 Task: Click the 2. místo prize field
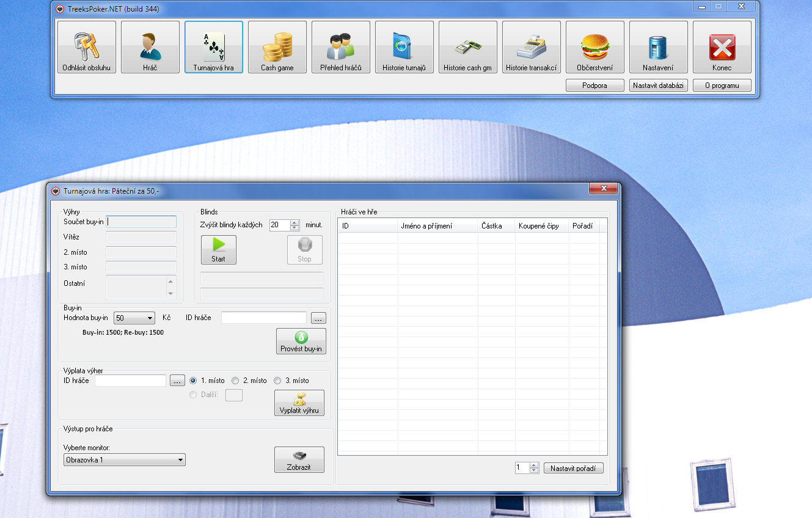141,252
